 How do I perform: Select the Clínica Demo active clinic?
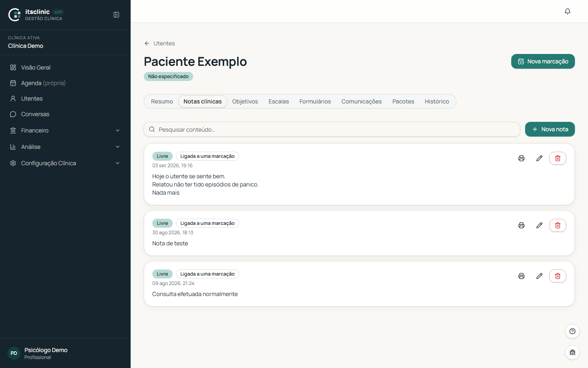tap(26, 46)
